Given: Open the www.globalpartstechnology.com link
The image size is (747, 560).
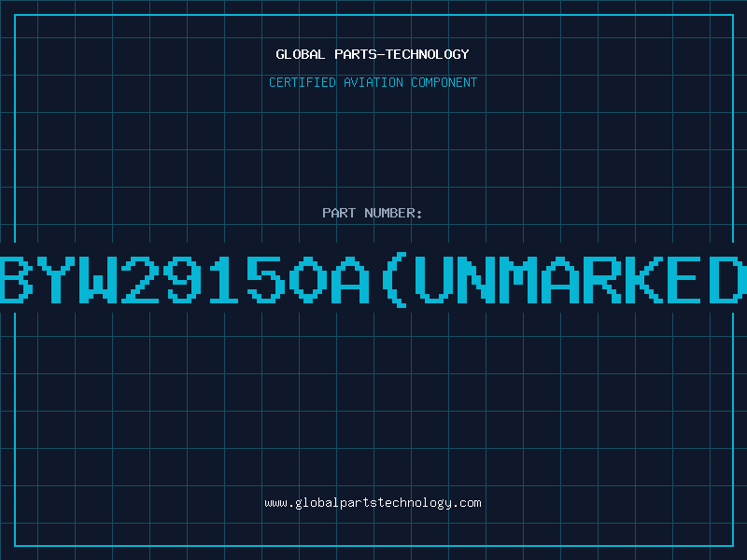Looking at the screenshot, I should click(373, 503).
